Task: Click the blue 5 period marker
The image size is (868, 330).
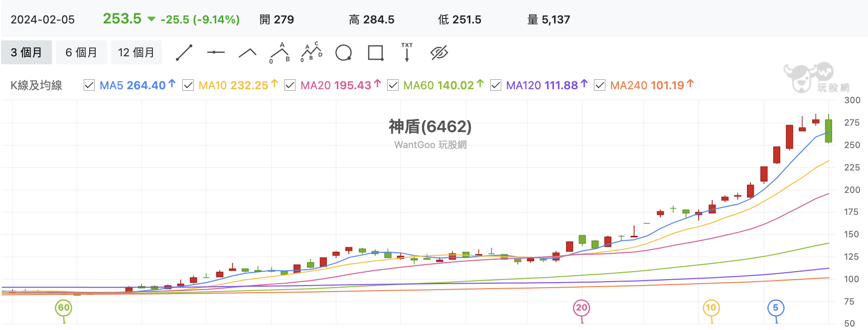Action: coord(776,308)
